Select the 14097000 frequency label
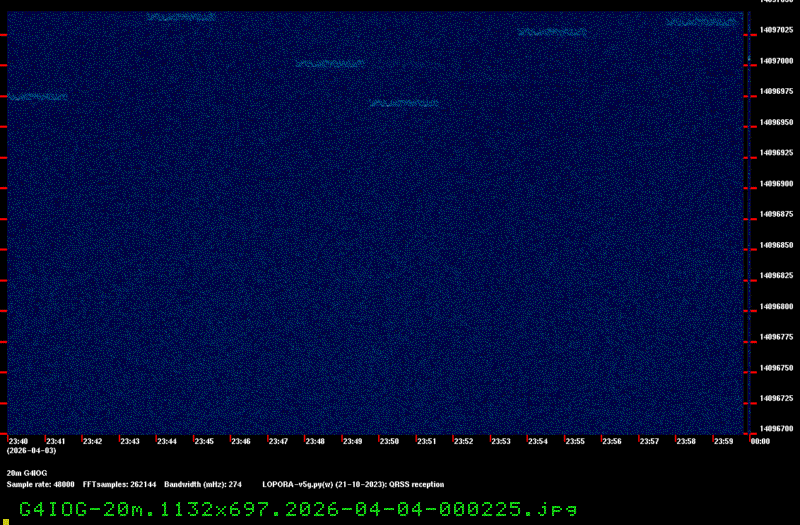Screen dimensions: 800x525 [777, 61]
